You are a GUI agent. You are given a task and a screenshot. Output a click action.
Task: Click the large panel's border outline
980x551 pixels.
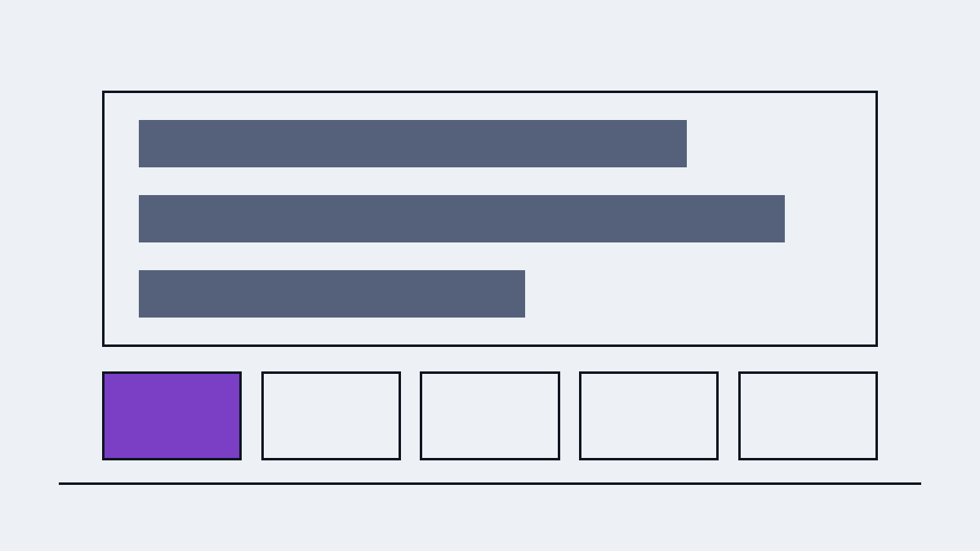point(490,91)
